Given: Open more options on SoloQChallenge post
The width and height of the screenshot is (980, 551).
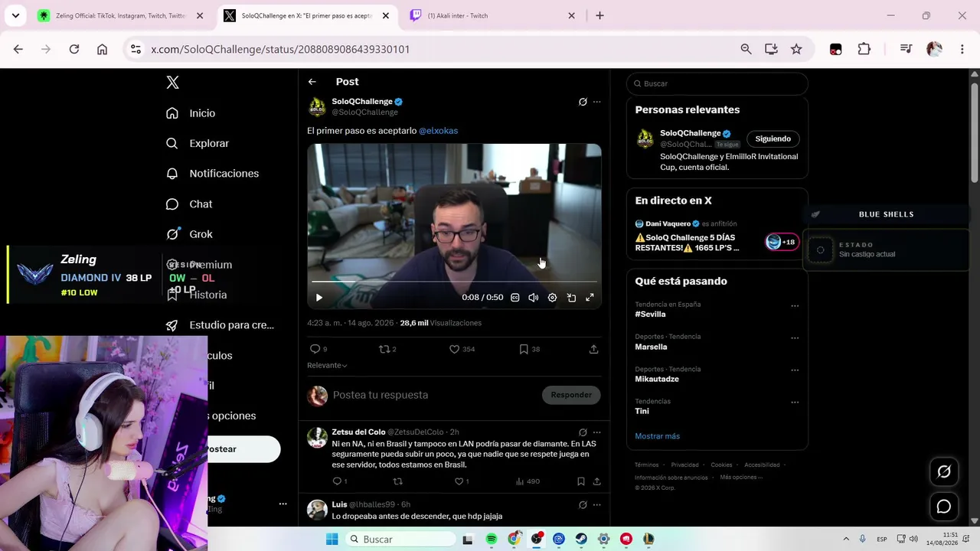Looking at the screenshot, I should pyautogui.click(x=597, y=102).
